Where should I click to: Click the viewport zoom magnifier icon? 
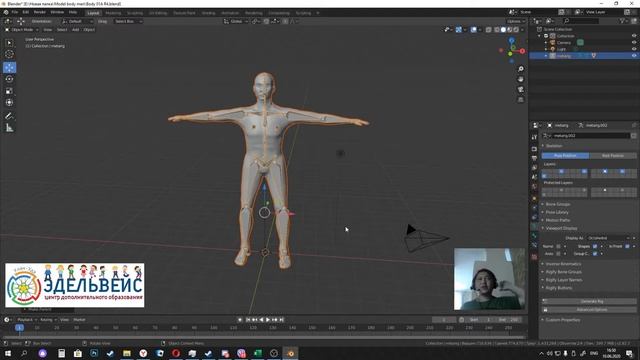[520, 69]
